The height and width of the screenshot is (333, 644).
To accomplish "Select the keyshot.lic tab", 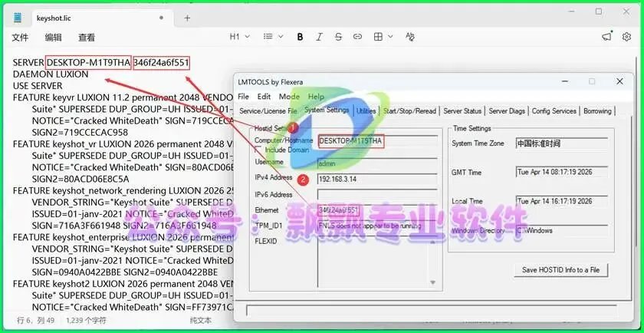I will point(102,18).
